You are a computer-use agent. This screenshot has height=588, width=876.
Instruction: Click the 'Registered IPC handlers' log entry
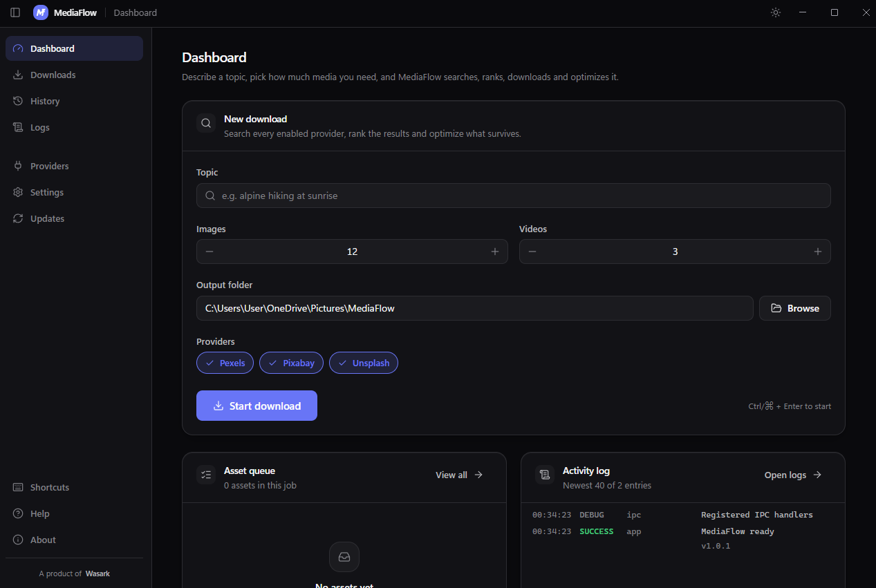coord(757,515)
